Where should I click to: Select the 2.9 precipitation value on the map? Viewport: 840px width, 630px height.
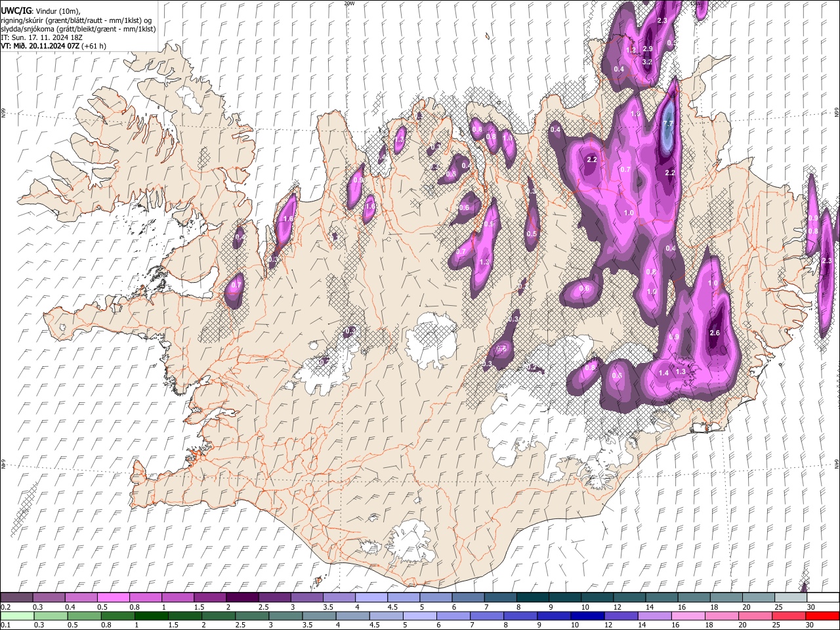(x=648, y=49)
